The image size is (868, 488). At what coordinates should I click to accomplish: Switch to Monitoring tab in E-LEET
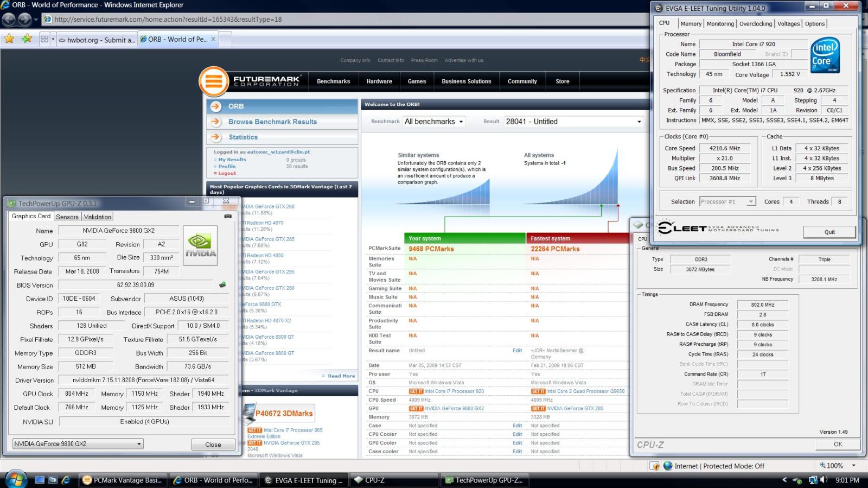click(x=720, y=24)
